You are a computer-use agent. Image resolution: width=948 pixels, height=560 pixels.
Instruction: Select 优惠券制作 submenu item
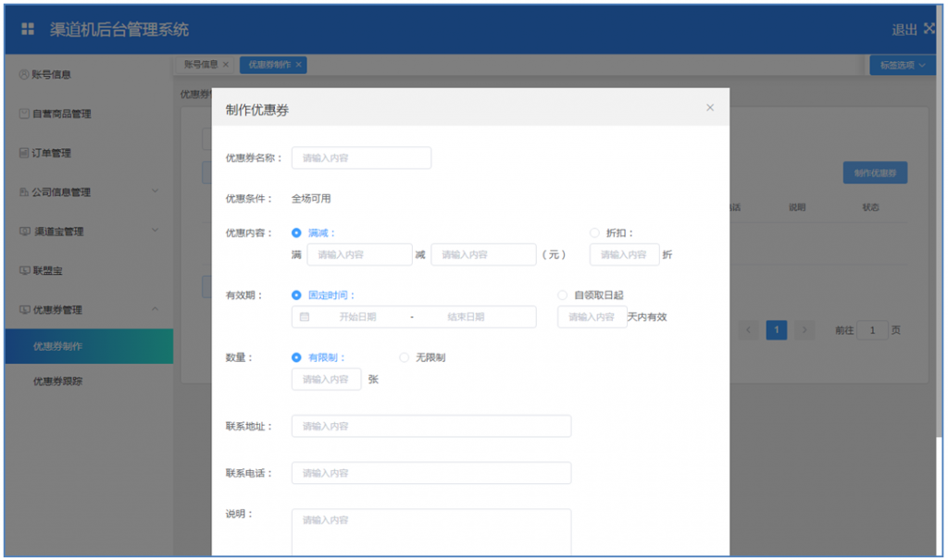(x=89, y=346)
